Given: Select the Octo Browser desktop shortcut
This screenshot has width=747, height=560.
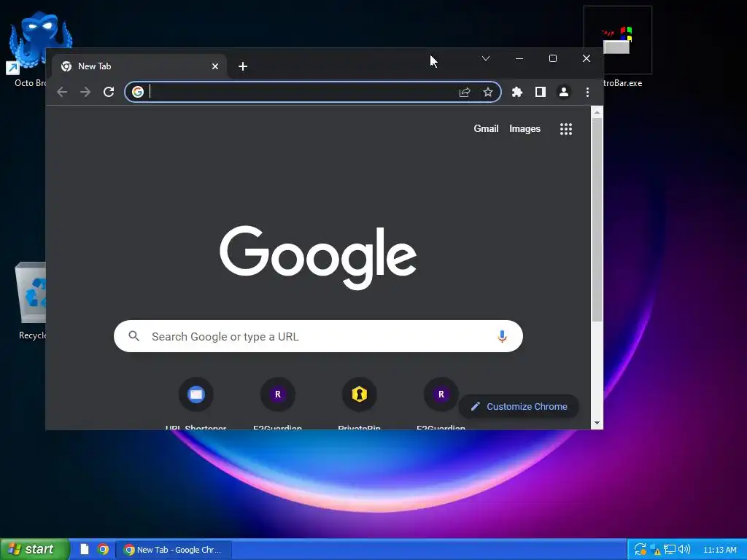Looking at the screenshot, I should 29,50.
